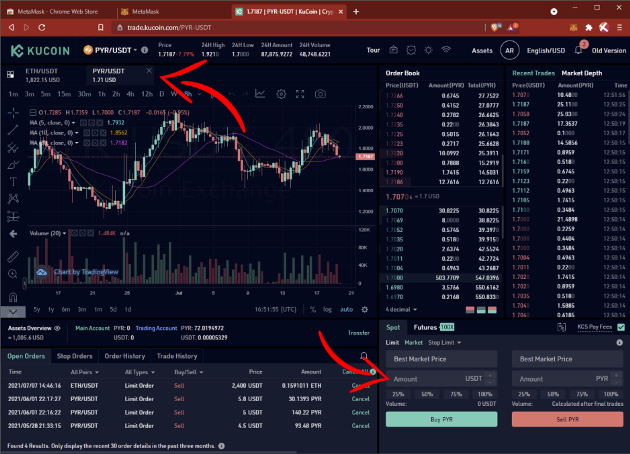The width and height of the screenshot is (630, 454).
Task: Toggle magnet mode in chart toolbar
Action: pyautogui.click(x=13, y=297)
